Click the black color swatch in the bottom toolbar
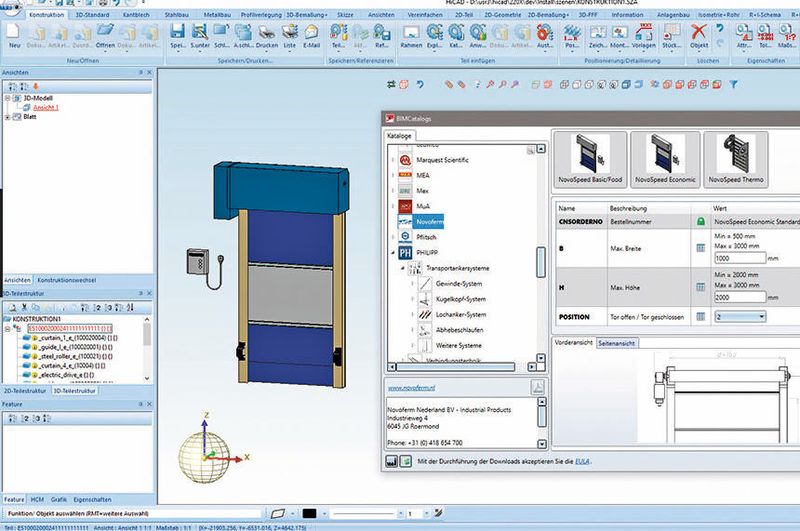The height and width of the screenshot is (531, 800). coord(309,513)
